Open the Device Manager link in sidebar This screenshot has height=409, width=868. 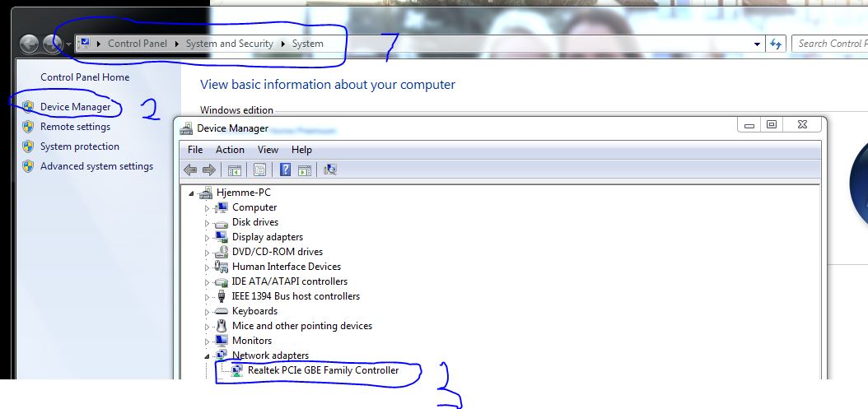tap(75, 107)
